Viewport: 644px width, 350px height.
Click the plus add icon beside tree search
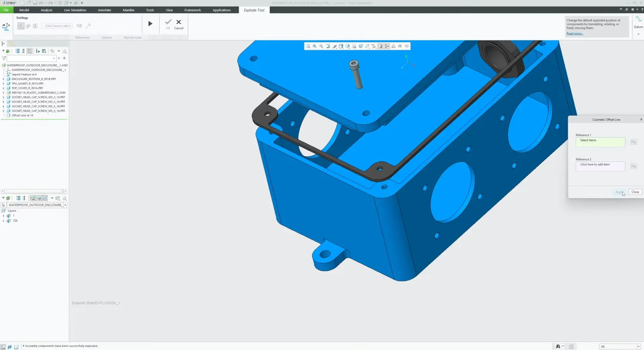click(64, 58)
